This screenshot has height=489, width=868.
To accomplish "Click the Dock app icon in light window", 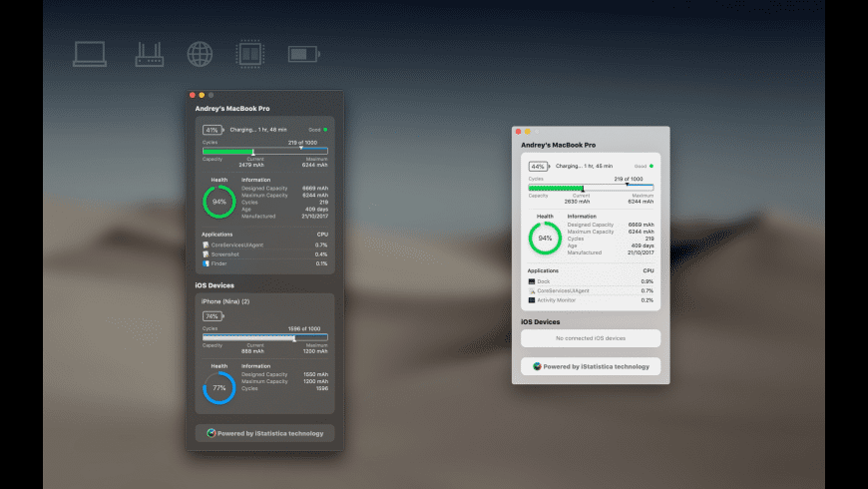I will pyautogui.click(x=532, y=281).
